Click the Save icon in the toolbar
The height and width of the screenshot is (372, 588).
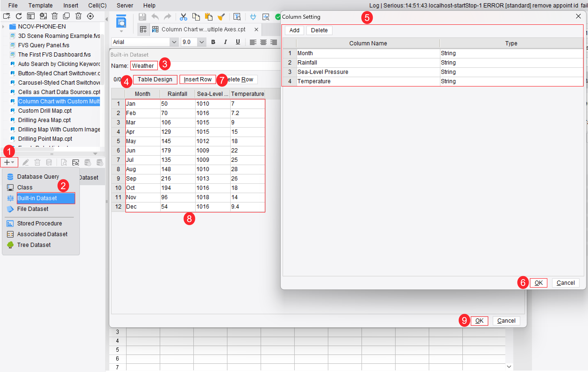coord(142,17)
